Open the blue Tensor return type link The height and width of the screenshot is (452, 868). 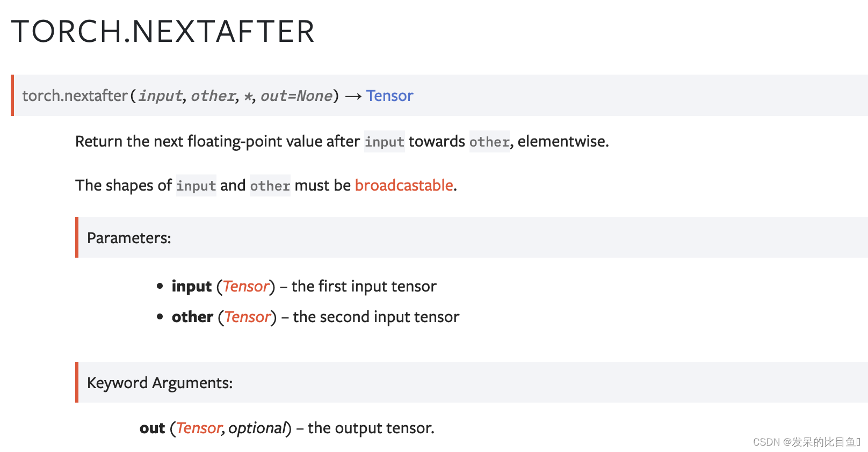(389, 96)
